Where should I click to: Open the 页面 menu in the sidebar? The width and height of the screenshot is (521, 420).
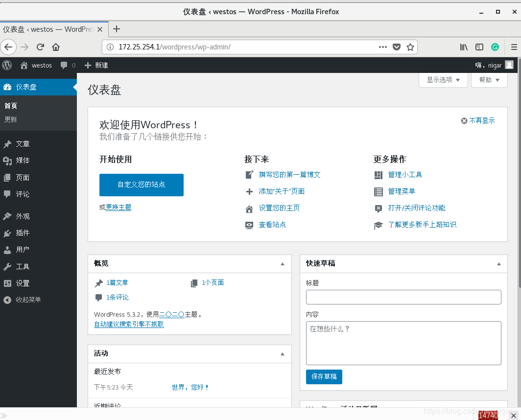pos(38,177)
